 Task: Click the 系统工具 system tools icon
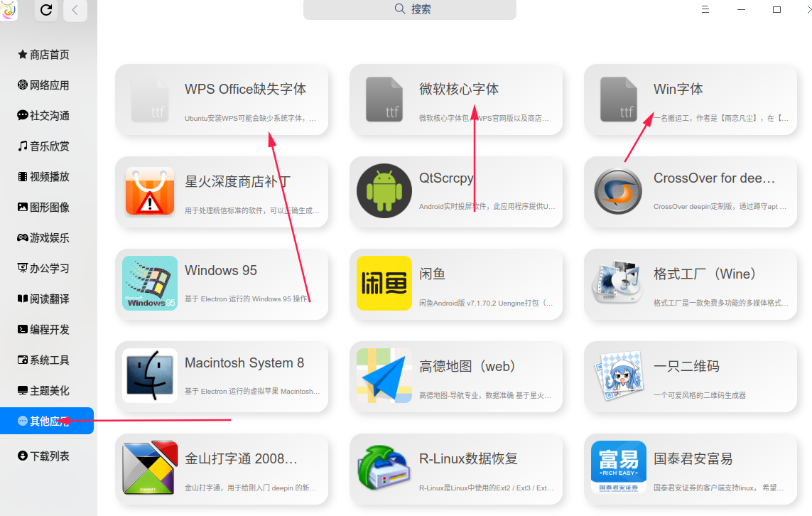22,360
